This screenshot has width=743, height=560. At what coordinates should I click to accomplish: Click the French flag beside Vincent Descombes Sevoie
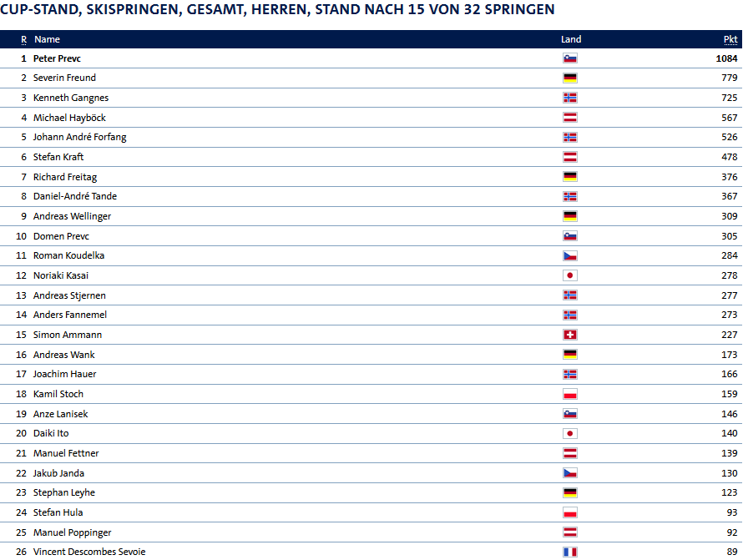[569, 552]
